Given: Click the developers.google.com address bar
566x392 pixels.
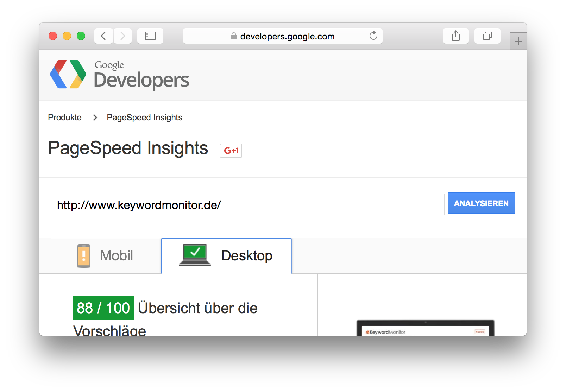Looking at the screenshot, I should pos(283,36).
